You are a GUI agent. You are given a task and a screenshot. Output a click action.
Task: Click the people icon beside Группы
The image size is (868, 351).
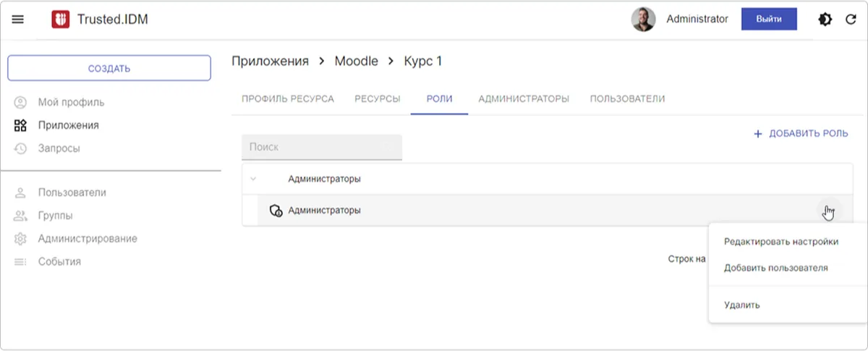(20, 216)
